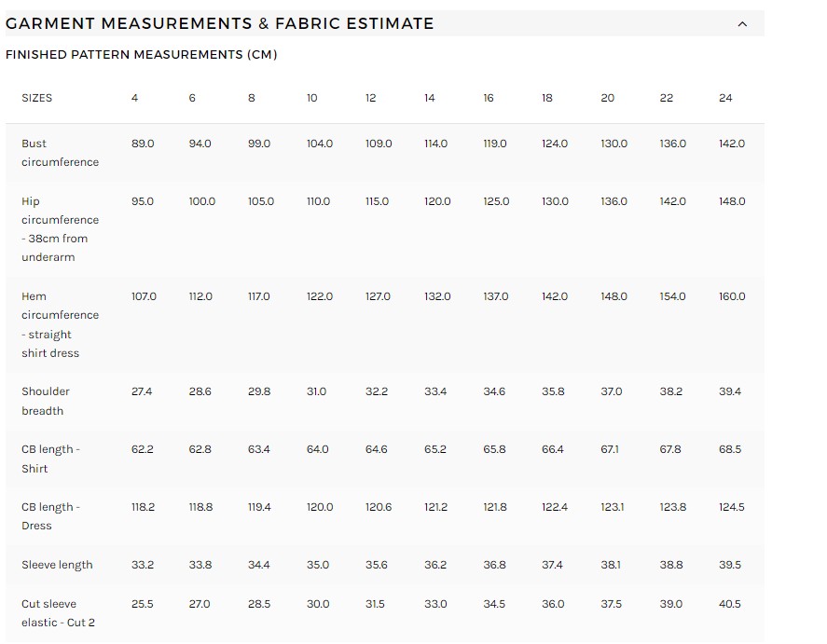Image resolution: width=827 pixels, height=644 pixels.
Task: Select the CB length - Shirt row label
Action: 51,459
